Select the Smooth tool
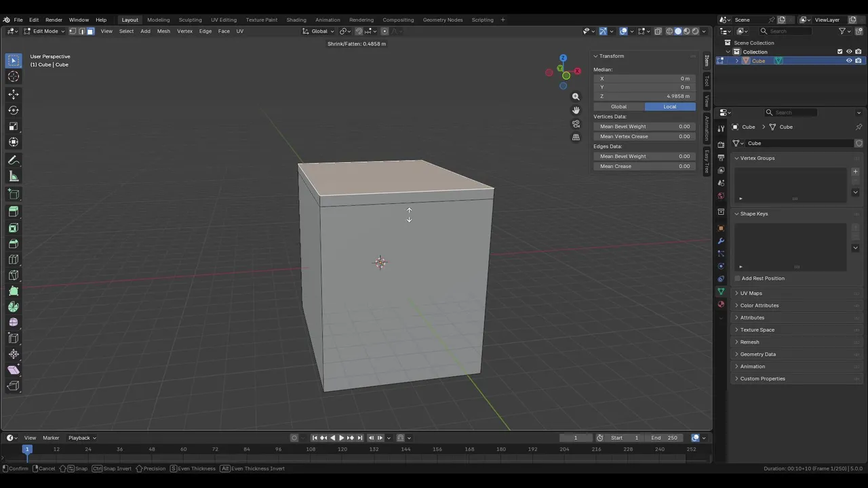Screen dimensions: 868x488 pos(14,323)
